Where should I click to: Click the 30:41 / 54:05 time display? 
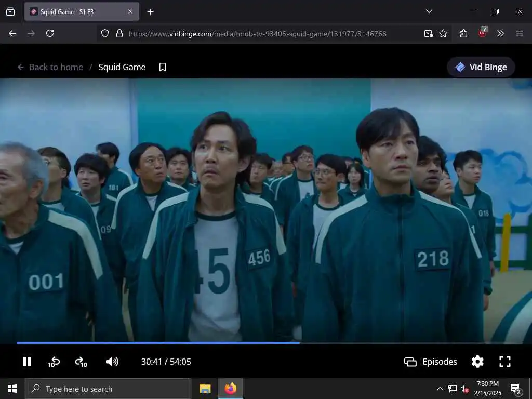pyautogui.click(x=166, y=362)
